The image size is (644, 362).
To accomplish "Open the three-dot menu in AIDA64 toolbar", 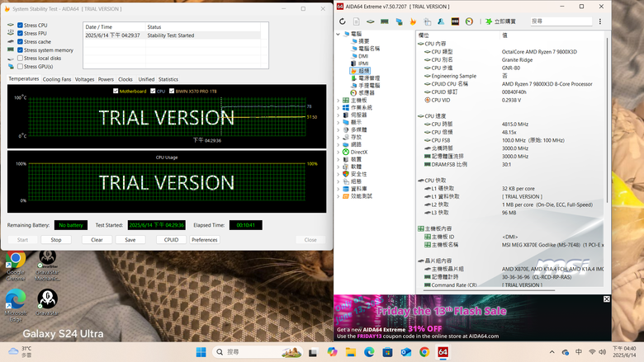I will point(600,21).
